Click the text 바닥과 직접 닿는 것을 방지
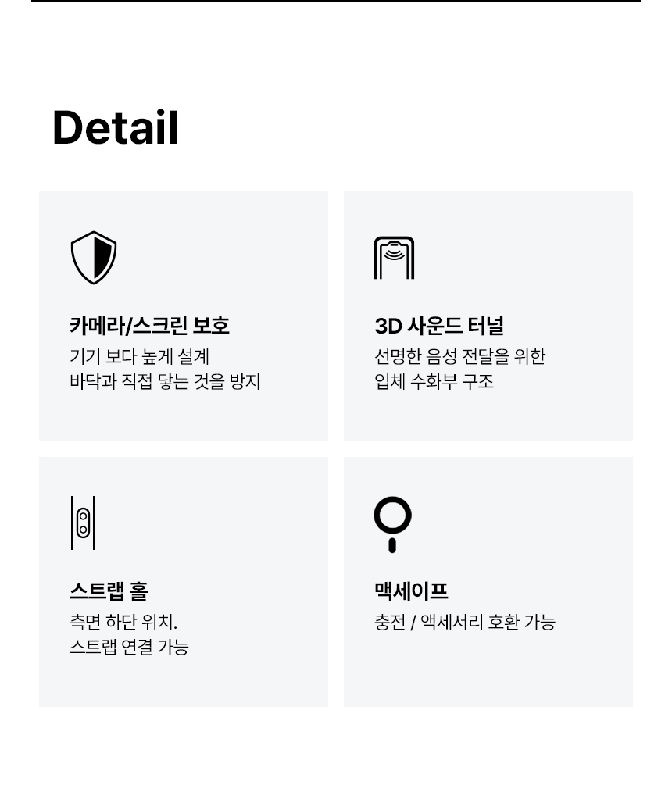The image size is (672, 803). tap(165, 382)
